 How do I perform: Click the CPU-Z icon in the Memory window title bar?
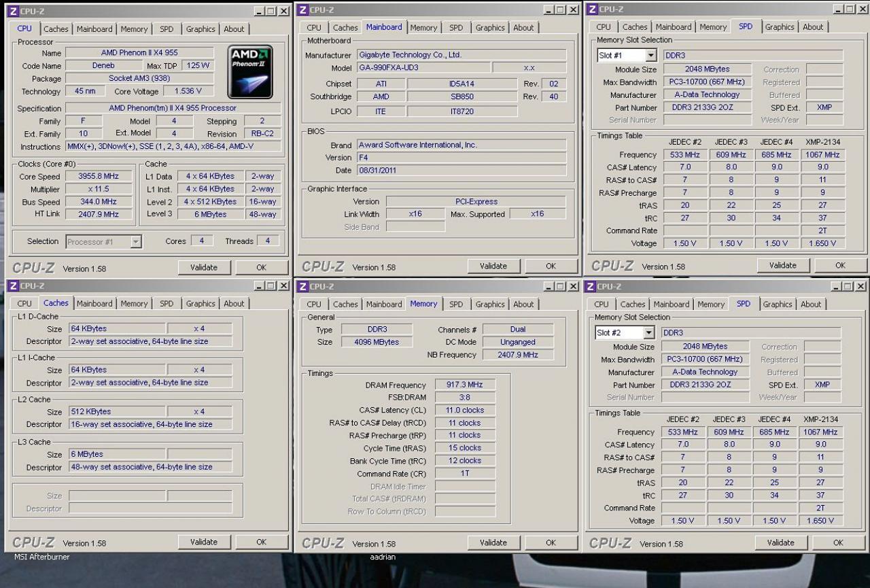[x=302, y=286]
